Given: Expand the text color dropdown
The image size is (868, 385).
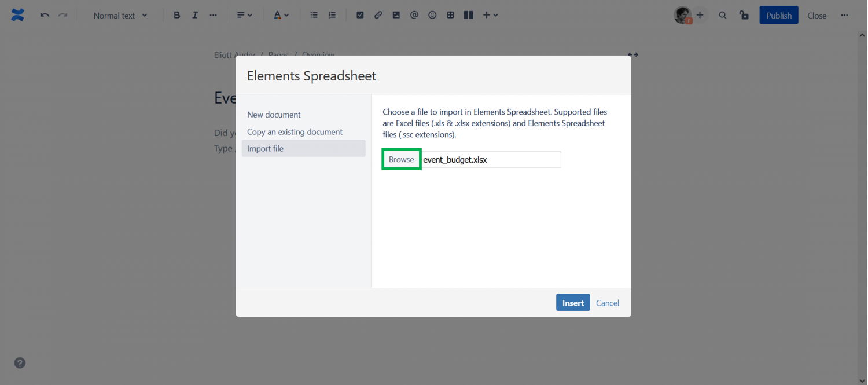Looking at the screenshot, I should 281,16.
